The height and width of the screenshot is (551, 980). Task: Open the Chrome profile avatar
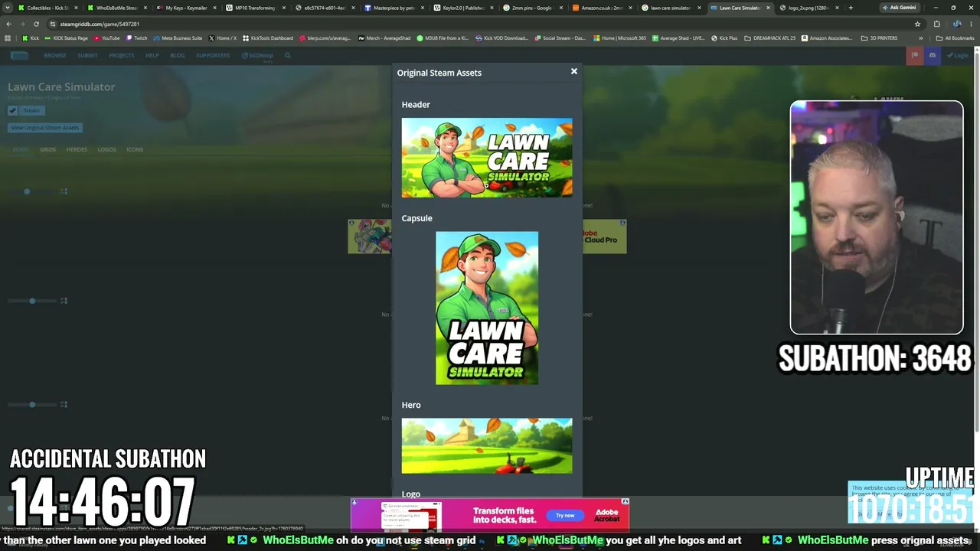[956, 24]
